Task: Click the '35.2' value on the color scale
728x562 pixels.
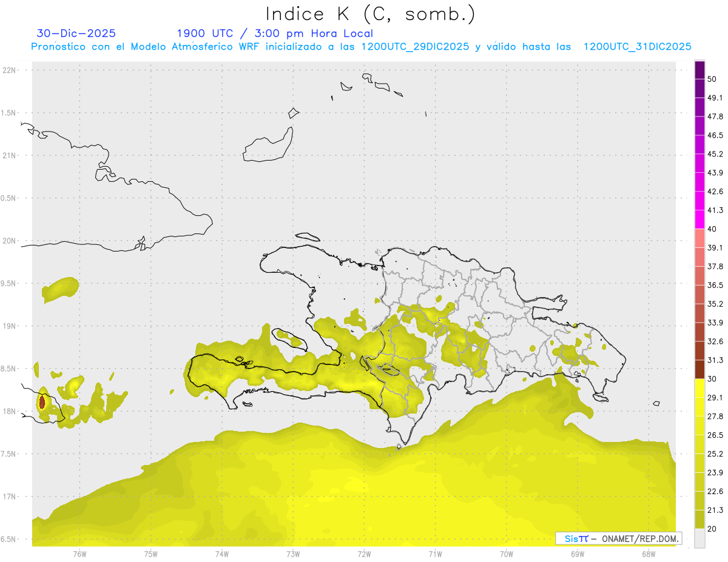Action: pos(715,304)
